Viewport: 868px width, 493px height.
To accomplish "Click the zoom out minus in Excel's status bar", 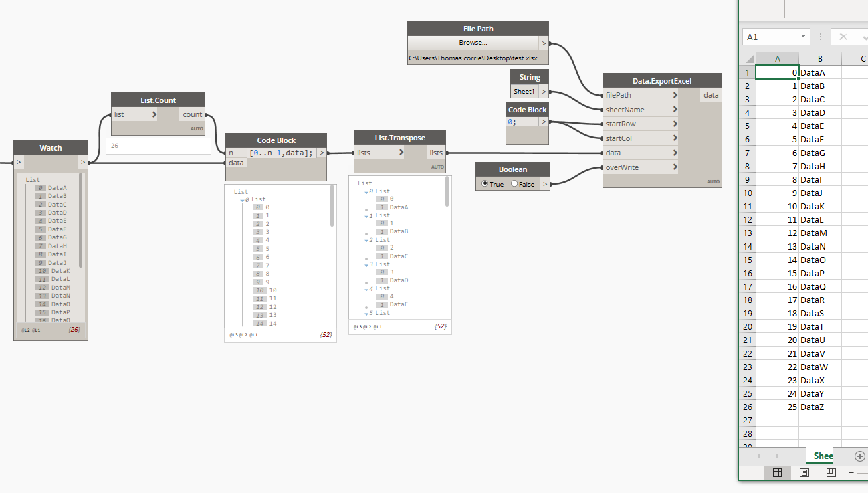I will click(x=851, y=473).
